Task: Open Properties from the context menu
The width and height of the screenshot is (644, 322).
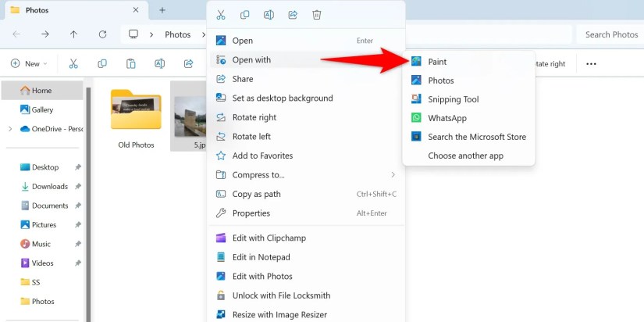Action: 306,213
